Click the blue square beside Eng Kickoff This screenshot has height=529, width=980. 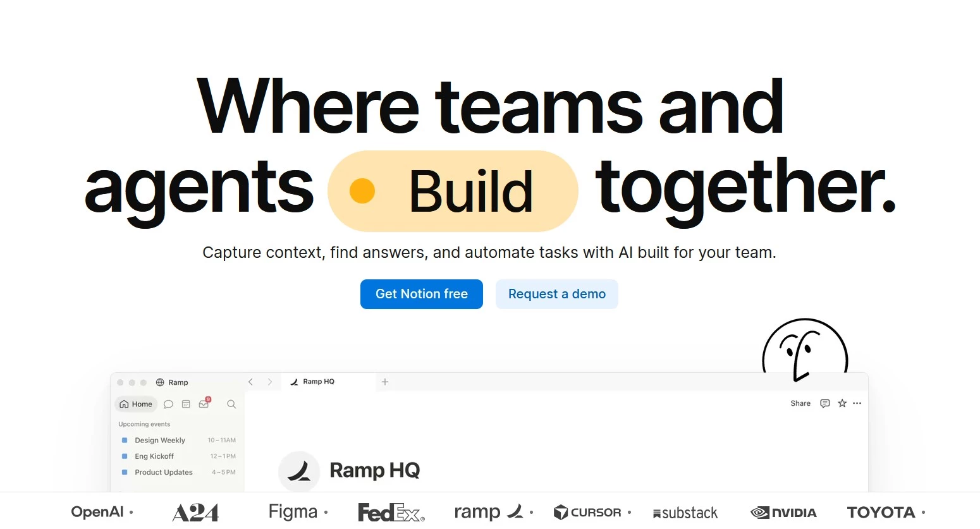pyautogui.click(x=125, y=456)
